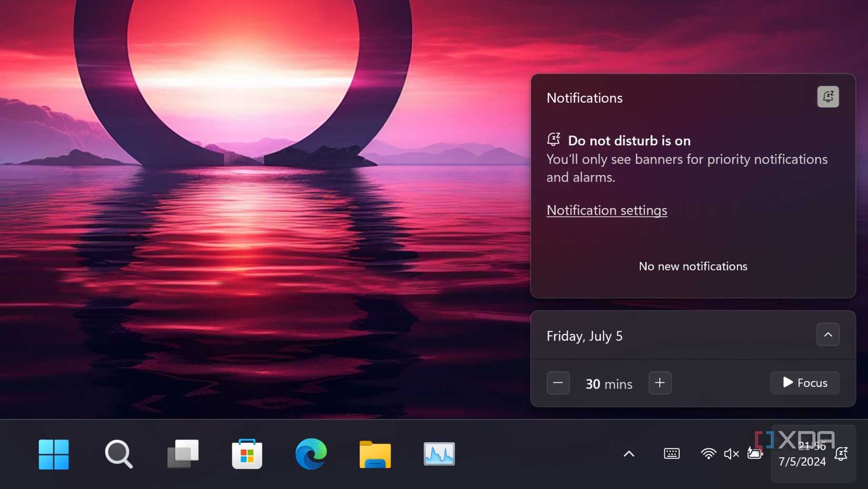Launch Microsoft Store from the taskbar
The width and height of the screenshot is (868, 489).
pyautogui.click(x=247, y=454)
